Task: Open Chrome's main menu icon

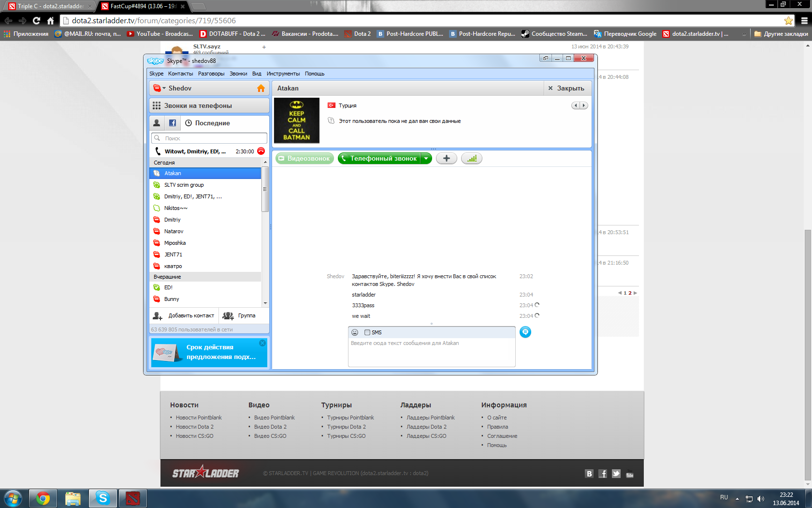Action: (804, 21)
